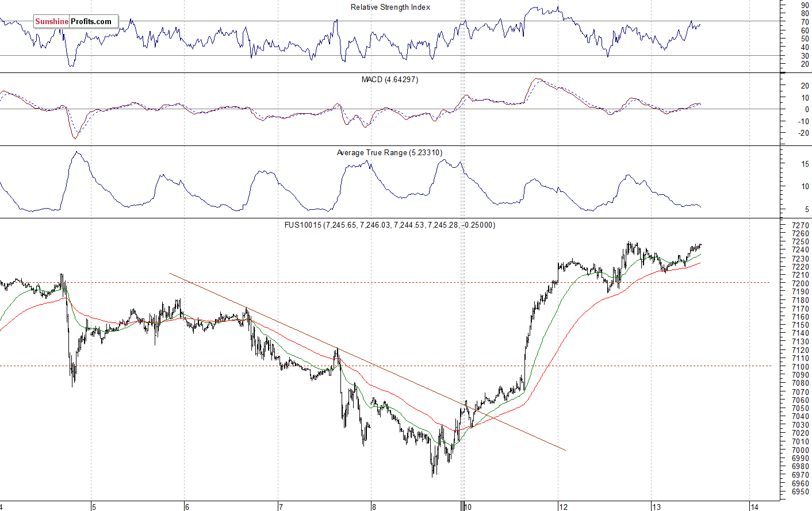
Task: Click the 7250 price axis label
Action: coord(800,242)
